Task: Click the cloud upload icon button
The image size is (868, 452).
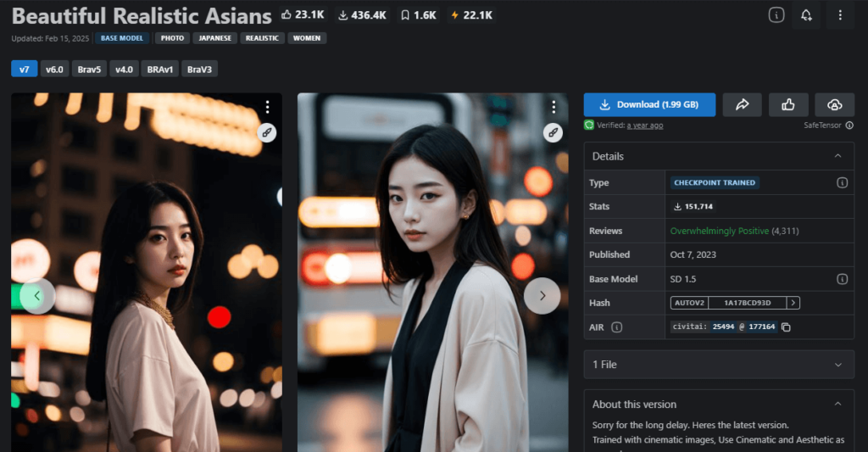Action: pos(834,104)
